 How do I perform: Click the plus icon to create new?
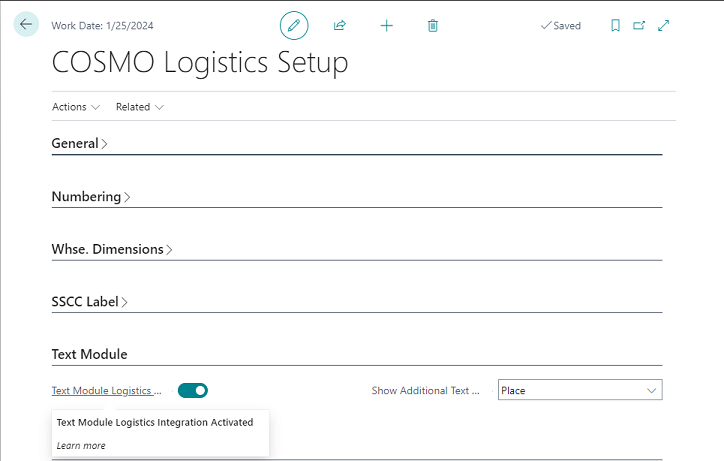[x=387, y=25]
